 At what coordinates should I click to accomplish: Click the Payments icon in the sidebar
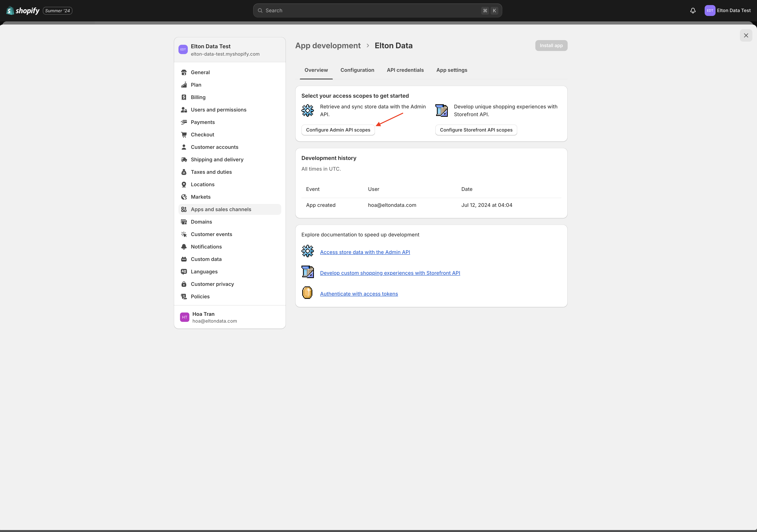click(x=184, y=122)
